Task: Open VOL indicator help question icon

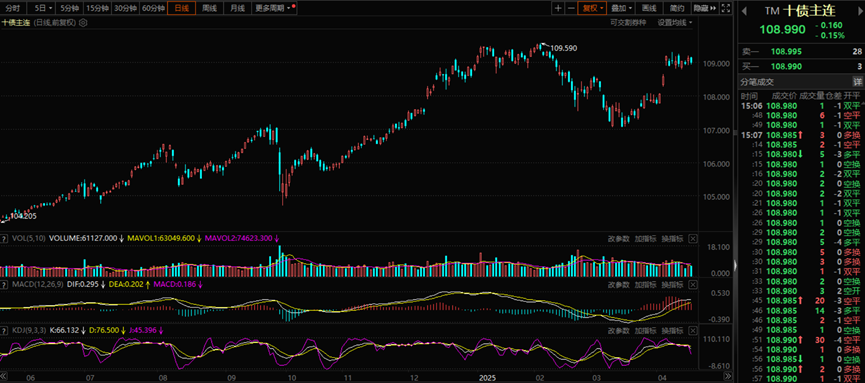Action: [4, 238]
